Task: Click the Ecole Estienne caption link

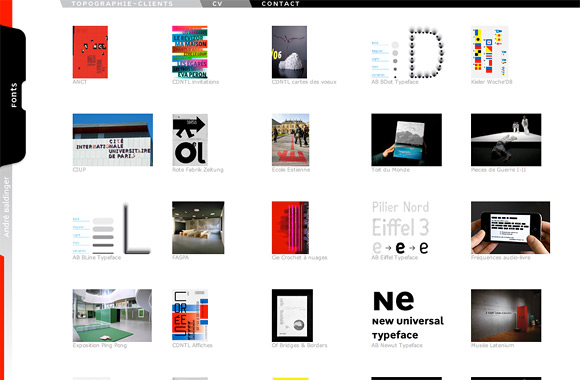Action: tap(291, 170)
